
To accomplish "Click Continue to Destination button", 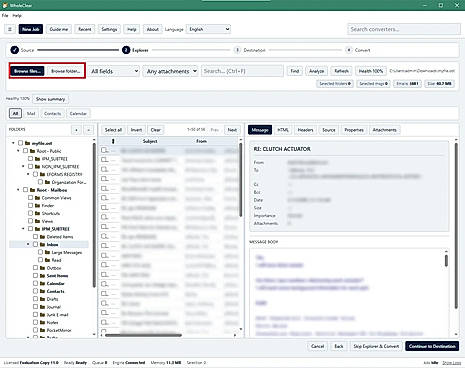I will click(432, 346).
